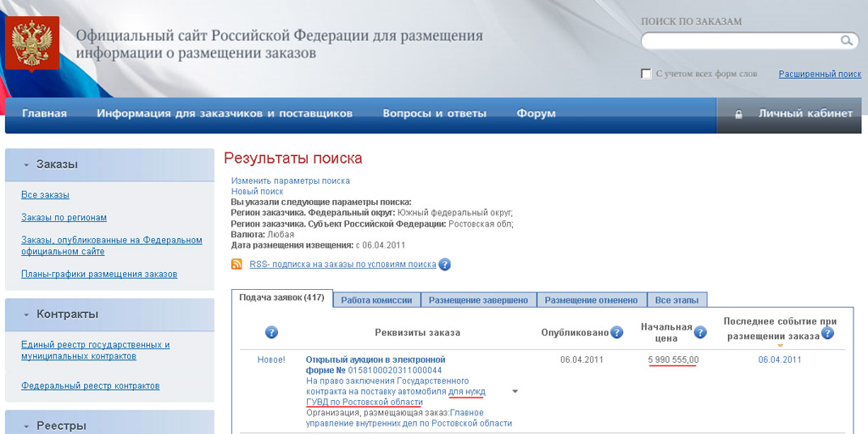Viewport: 868px width, 434px height.
Task: Open the Главная menu item
Action: pyautogui.click(x=44, y=114)
